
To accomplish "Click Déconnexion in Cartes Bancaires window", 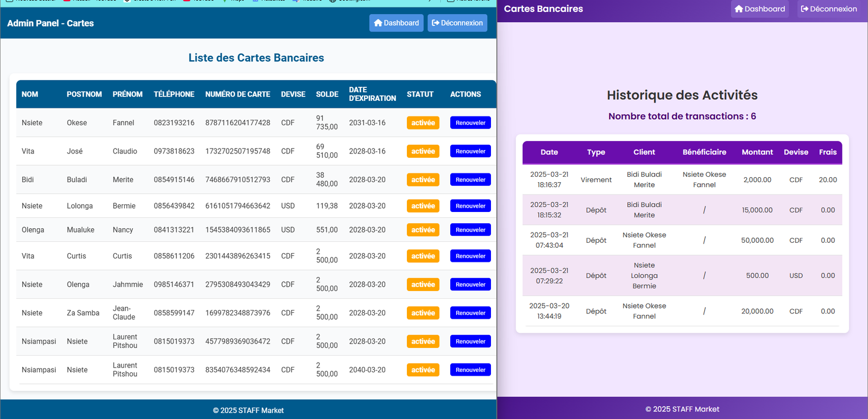I will [829, 9].
